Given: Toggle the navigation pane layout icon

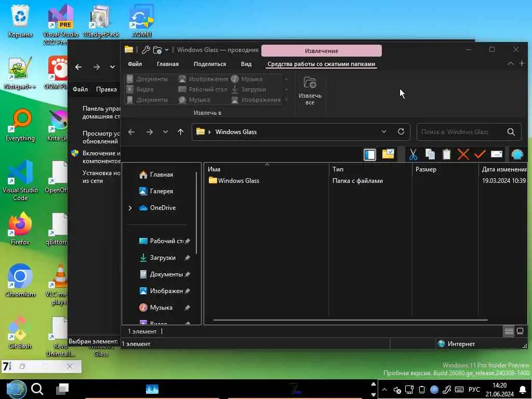Looking at the screenshot, I should pos(370,155).
